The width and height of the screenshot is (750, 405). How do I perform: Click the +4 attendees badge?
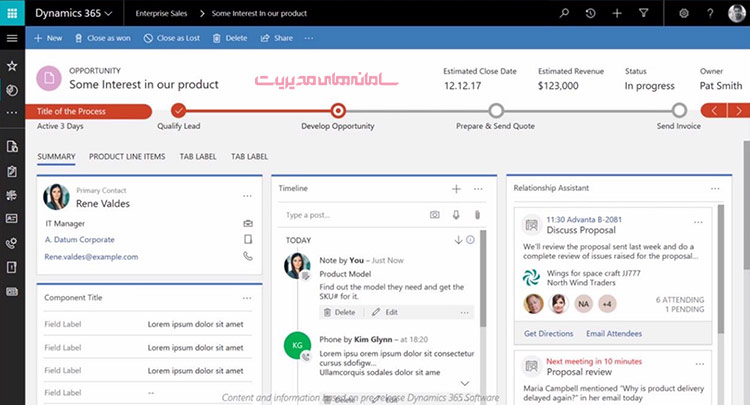click(607, 304)
